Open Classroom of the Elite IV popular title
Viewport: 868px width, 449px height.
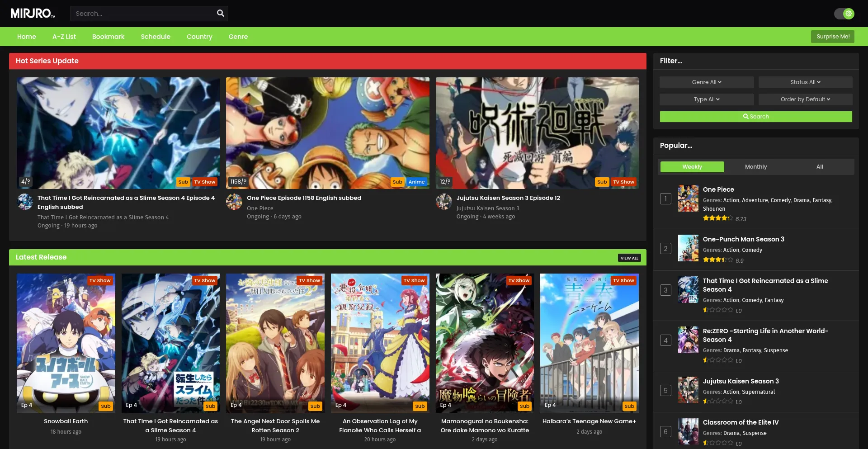point(741,423)
